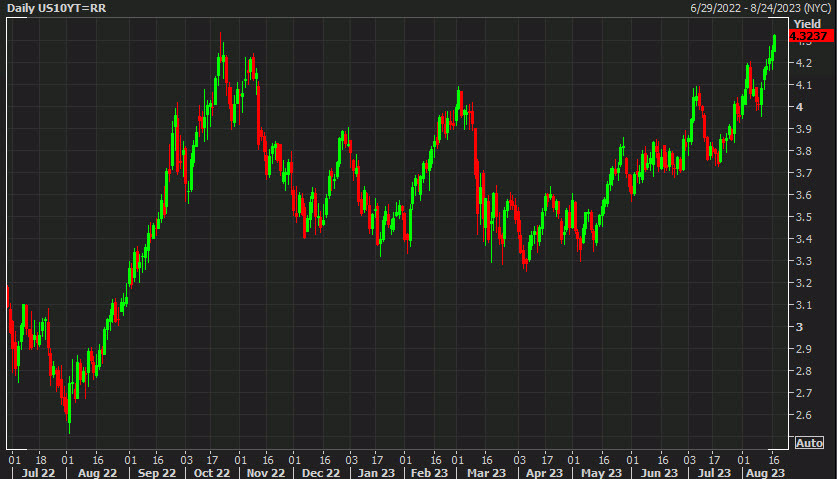The image size is (837, 479).
Task: Click the 18 day tick in July 2022
Action: pos(41,460)
